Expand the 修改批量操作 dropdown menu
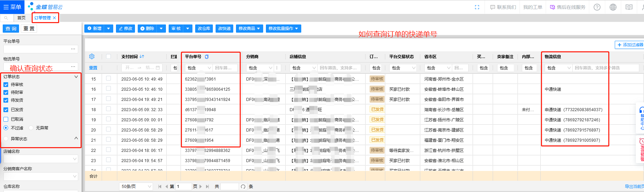644x192 pixels. tap(283, 29)
